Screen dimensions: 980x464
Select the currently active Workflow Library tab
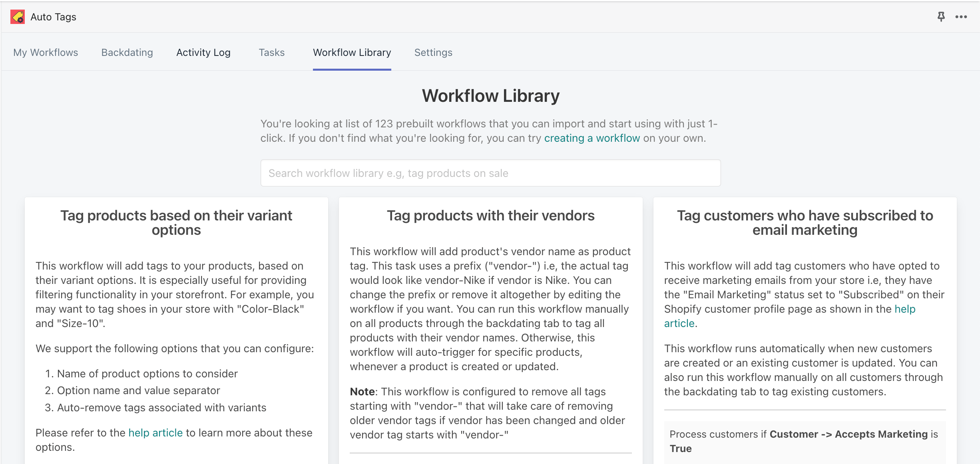point(352,52)
